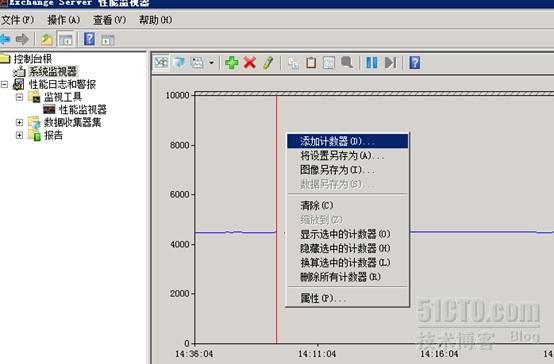This screenshot has height=364, width=554.
Task: Open the 查看(V) menu
Action: click(110, 20)
